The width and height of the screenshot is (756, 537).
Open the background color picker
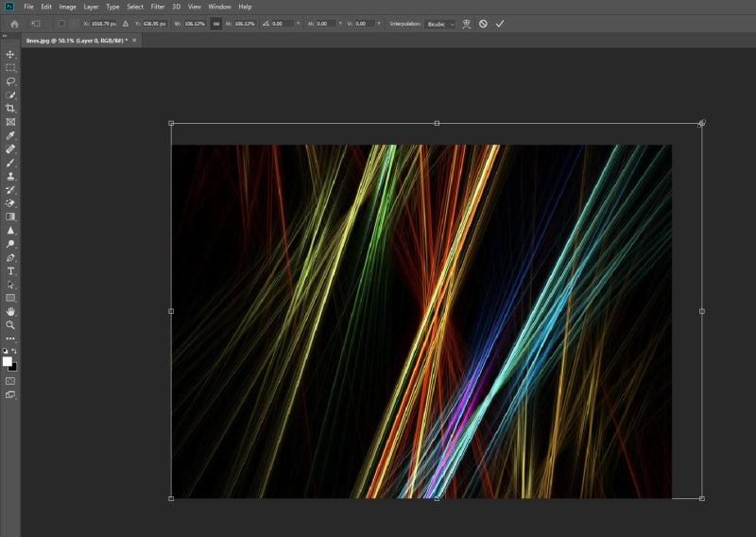(x=14, y=368)
